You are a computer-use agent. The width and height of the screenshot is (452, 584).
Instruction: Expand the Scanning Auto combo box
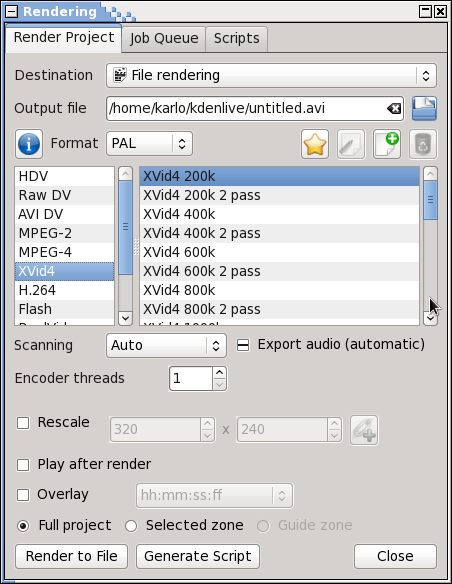[166, 345]
